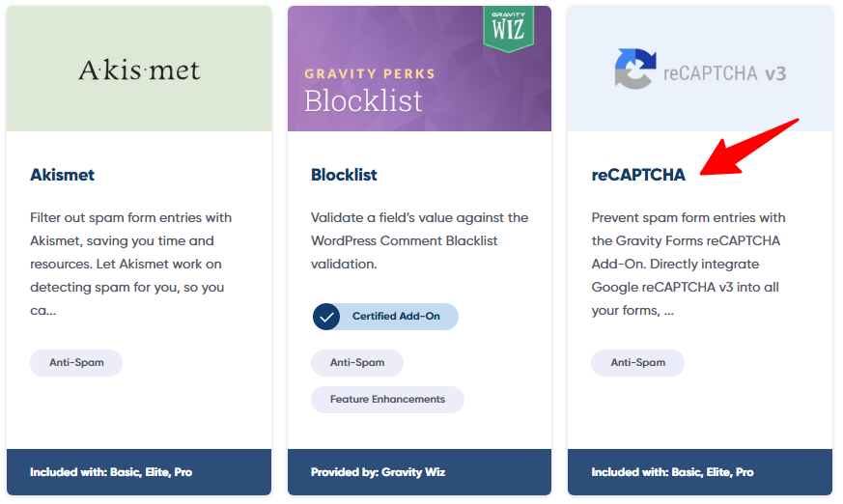Click the reCAPTCHA v3 logo icon
This screenshot has width=843, height=504.
(x=635, y=70)
